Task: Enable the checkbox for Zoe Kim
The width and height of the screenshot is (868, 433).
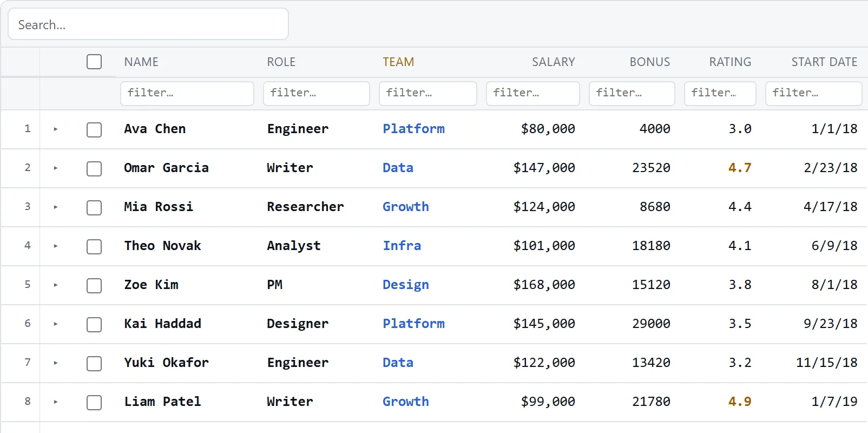Action: point(94,286)
